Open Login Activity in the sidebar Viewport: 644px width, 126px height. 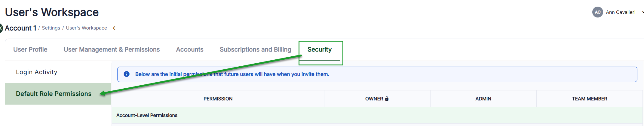pos(37,72)
